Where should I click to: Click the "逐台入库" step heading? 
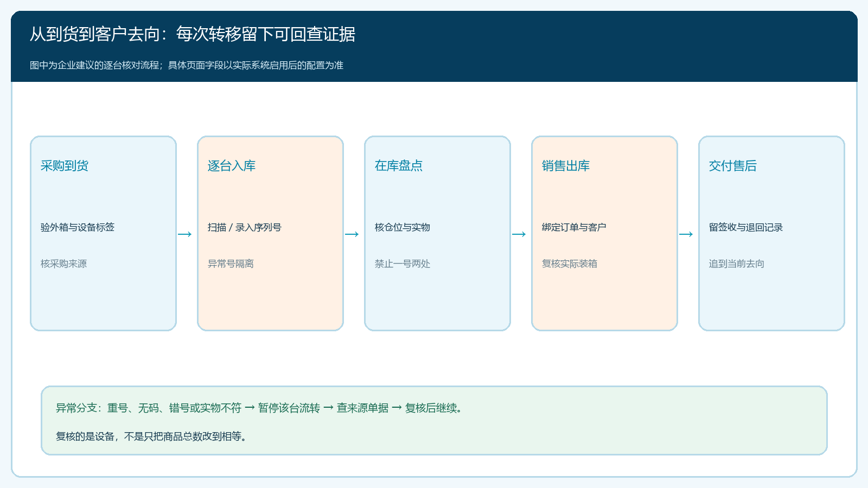[232, 166]
